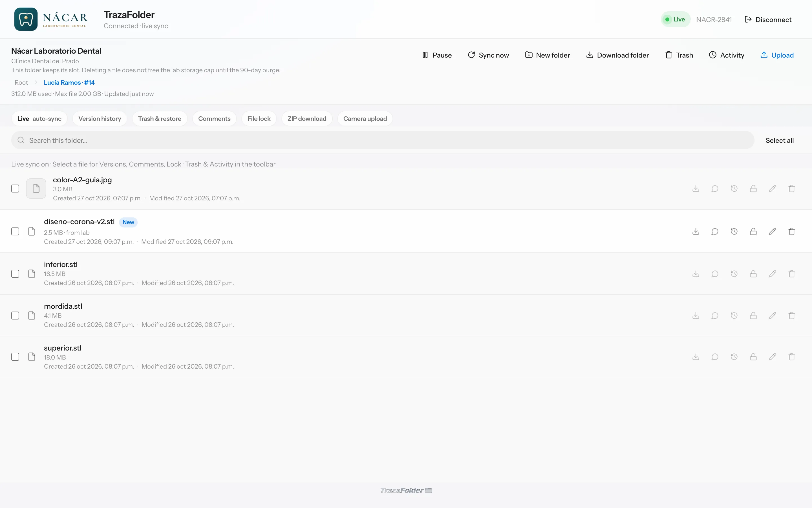Switch to Trash & restore chip

tap(160, 119)
